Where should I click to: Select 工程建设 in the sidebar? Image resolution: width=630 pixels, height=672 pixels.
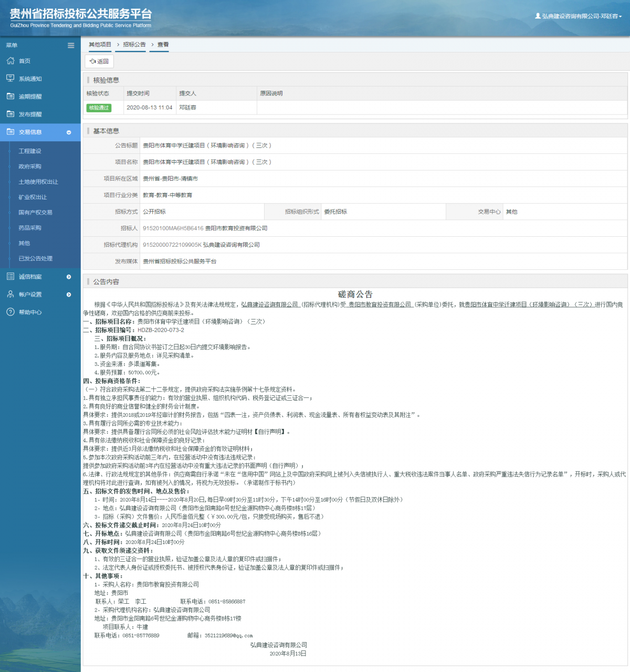click(x=30, y=151)
